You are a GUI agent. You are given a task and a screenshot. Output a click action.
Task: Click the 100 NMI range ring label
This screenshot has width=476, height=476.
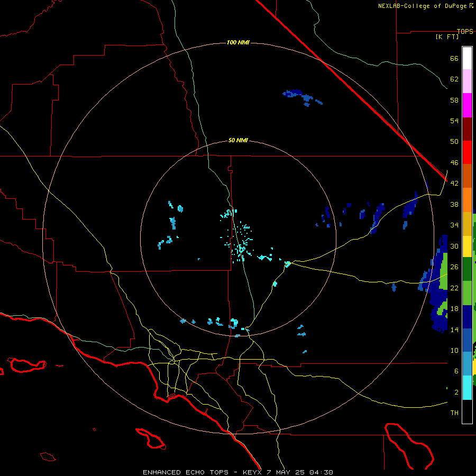[x=238, y=42]
